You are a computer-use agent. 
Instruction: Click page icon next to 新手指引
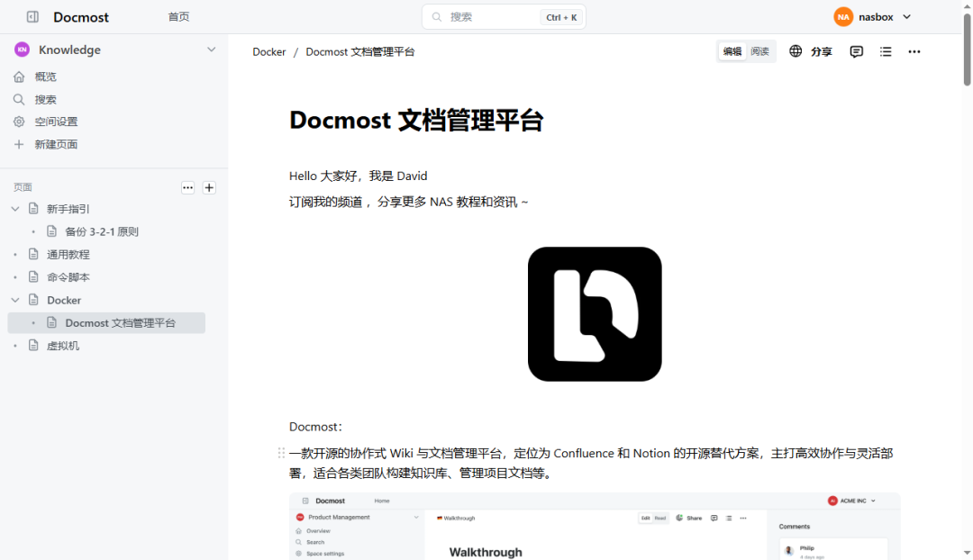pyautogui.click(x=33, y=209)
